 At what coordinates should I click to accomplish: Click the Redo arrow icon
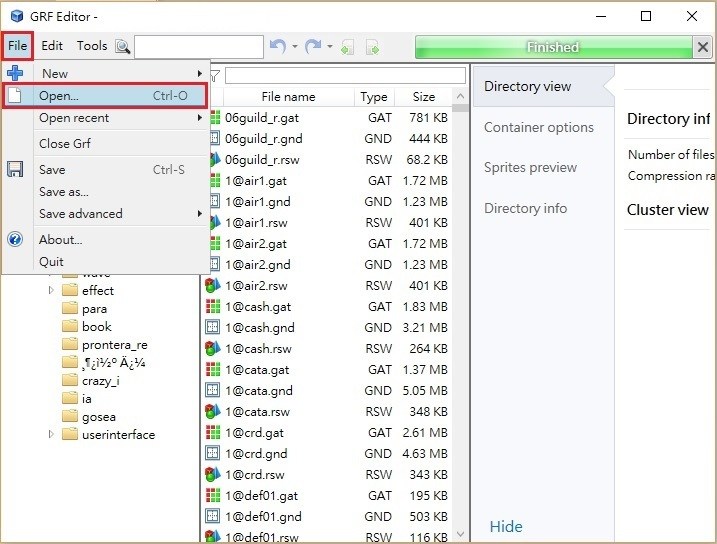[313, 46]
